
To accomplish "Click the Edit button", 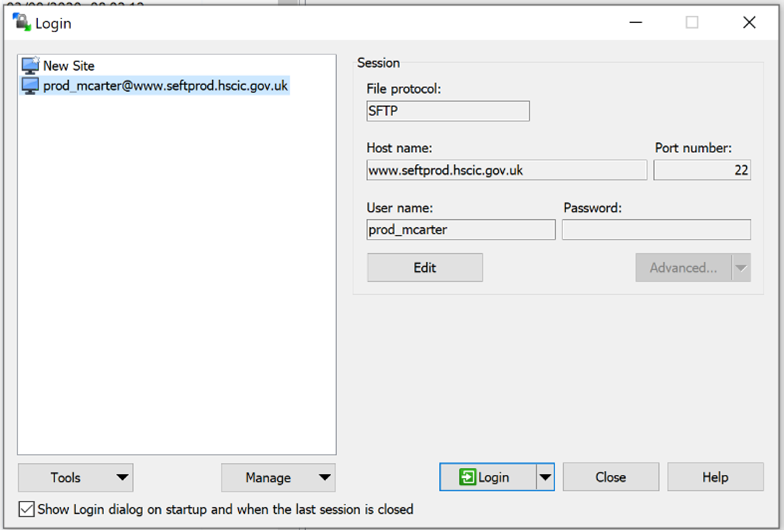I will click(x=424, y=268).
